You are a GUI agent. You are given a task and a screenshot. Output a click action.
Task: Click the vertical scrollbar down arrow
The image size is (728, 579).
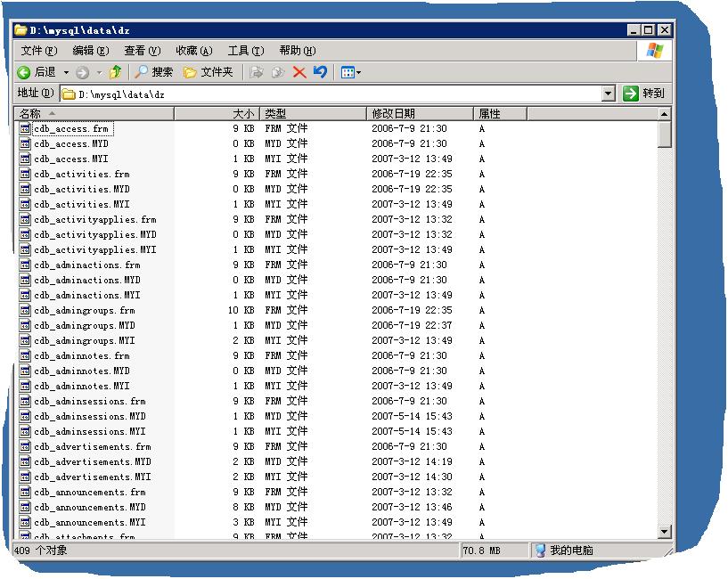(664, 532)
